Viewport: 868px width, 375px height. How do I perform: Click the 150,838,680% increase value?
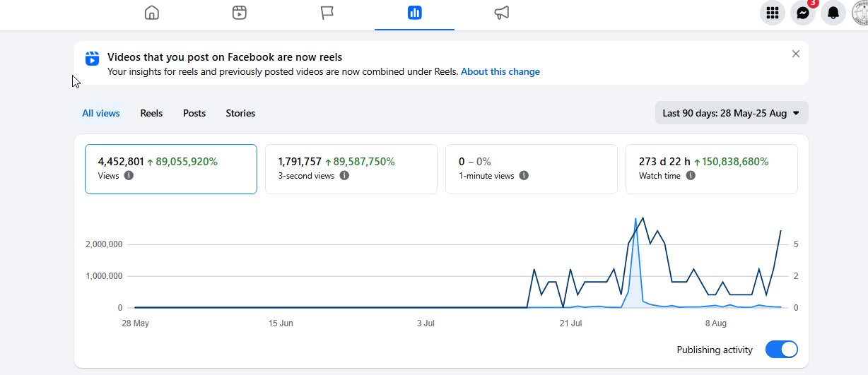click(736, 162)
